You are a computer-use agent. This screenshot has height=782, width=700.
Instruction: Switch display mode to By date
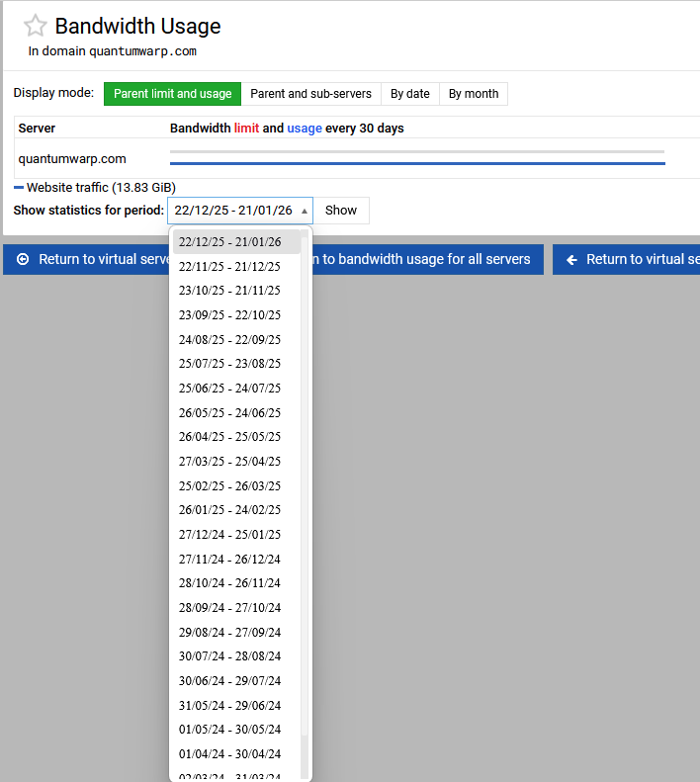(x=409, y=94)
